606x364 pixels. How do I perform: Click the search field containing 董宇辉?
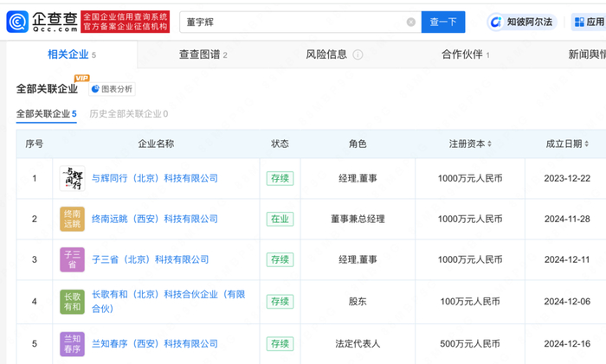point(290,22)
